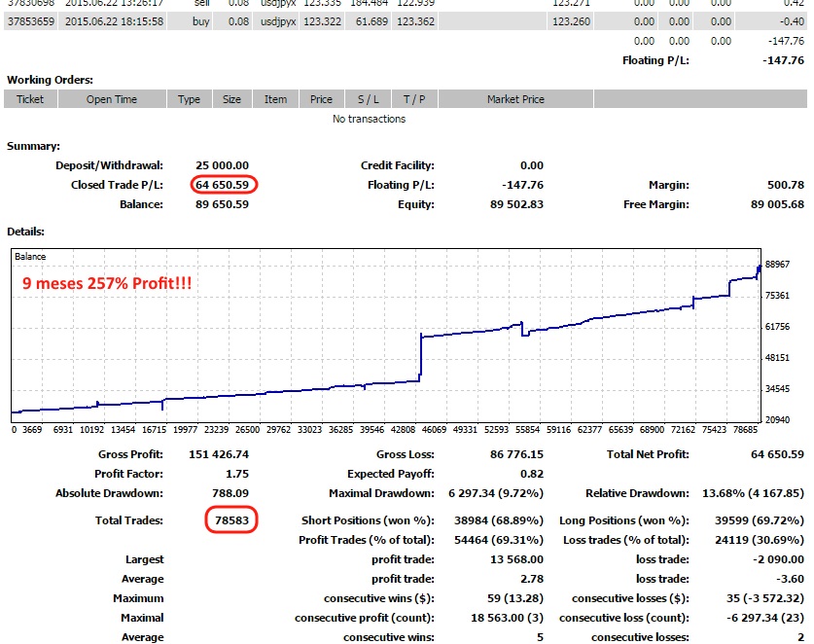Image resolution: width=814 pixels, height=644 pixels.
Task: Click the Size column header
Action: pos(231,99)
